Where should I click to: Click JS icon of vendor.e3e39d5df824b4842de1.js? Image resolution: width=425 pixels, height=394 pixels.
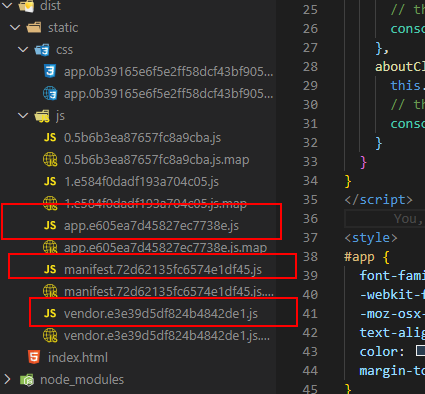(50, 313)
